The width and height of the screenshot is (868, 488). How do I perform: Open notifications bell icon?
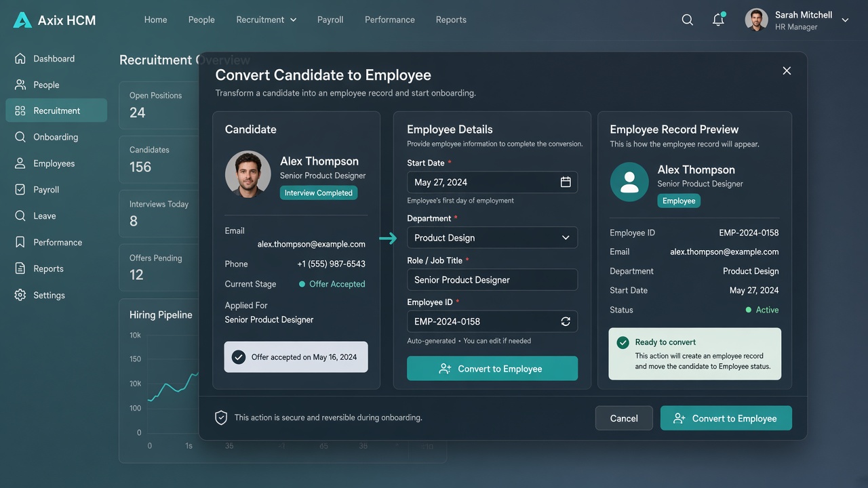pyautogui.click(x=719, y=19)
